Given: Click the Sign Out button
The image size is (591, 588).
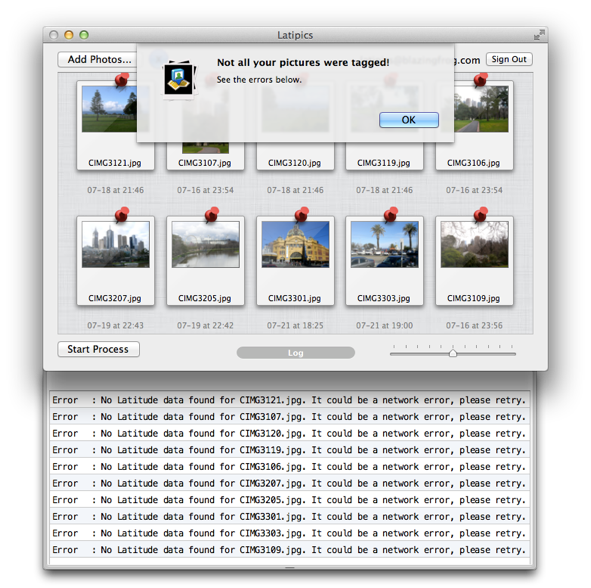Looking at the screenshot, I should (509, 59).
